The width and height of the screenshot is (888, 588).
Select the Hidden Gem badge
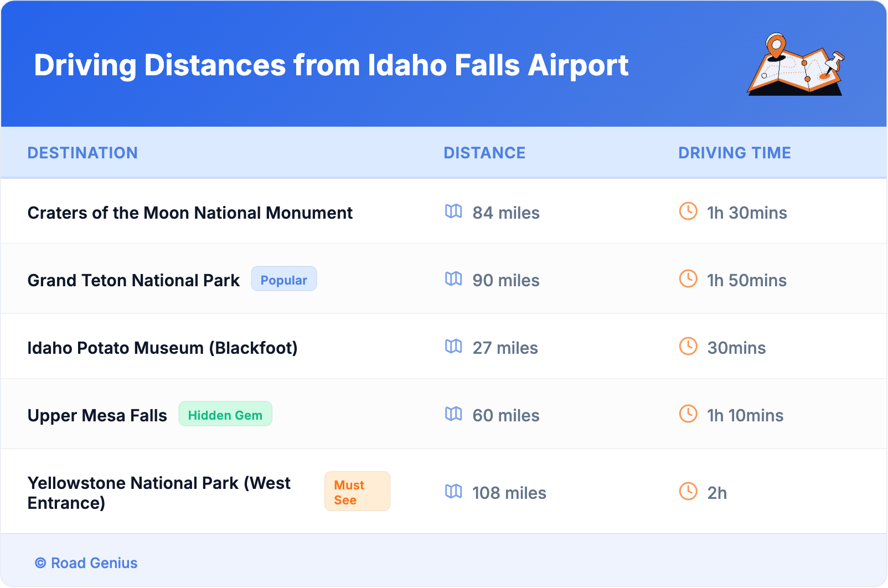tap(225, 415)
